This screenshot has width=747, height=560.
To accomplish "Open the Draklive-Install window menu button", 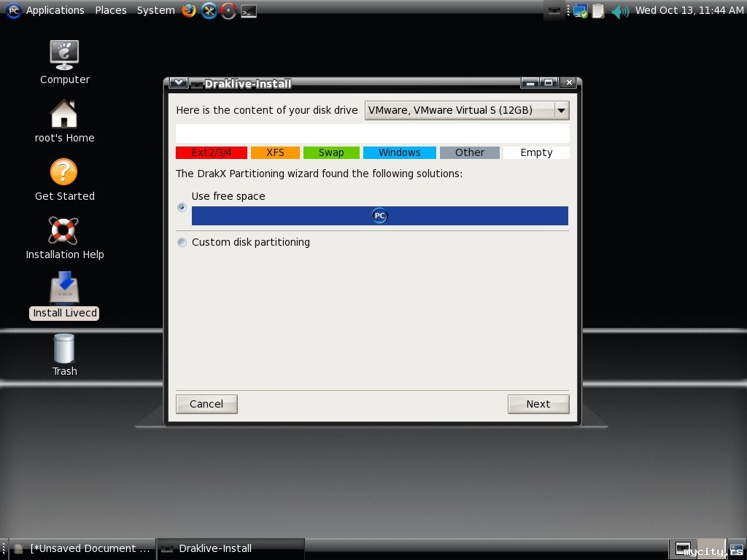I will pos(178,83).
